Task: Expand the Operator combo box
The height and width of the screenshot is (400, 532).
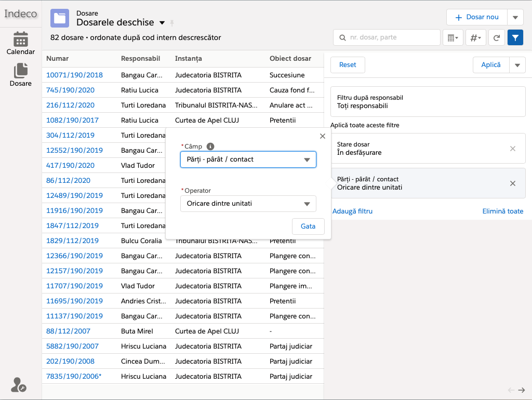Action: (x=248, y=204)
